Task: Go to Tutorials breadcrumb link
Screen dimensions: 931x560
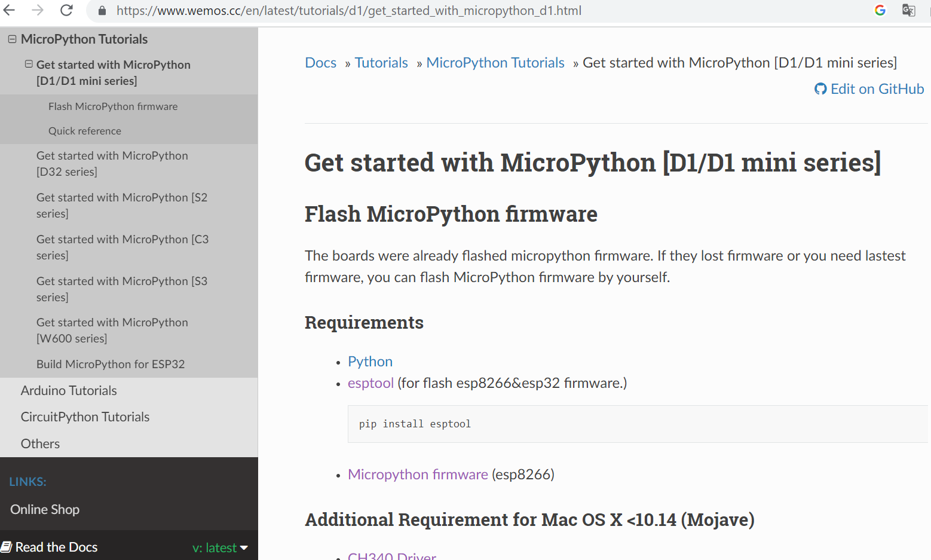Action: [x=381, y=63]
